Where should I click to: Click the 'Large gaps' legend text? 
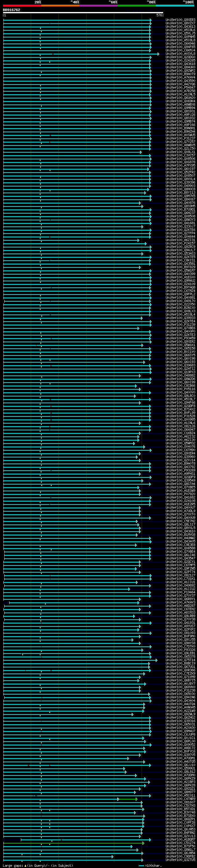point(13,865)
